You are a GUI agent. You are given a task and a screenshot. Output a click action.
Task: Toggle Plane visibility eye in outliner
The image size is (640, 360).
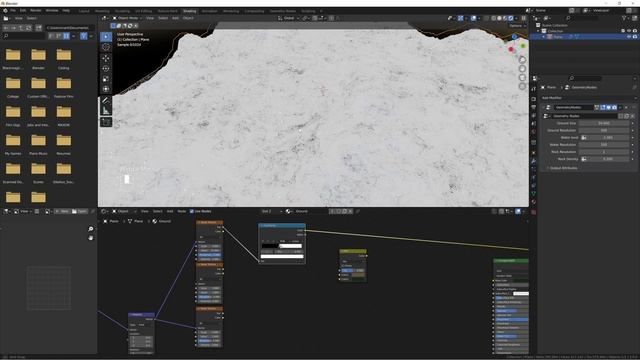[629, 37]
